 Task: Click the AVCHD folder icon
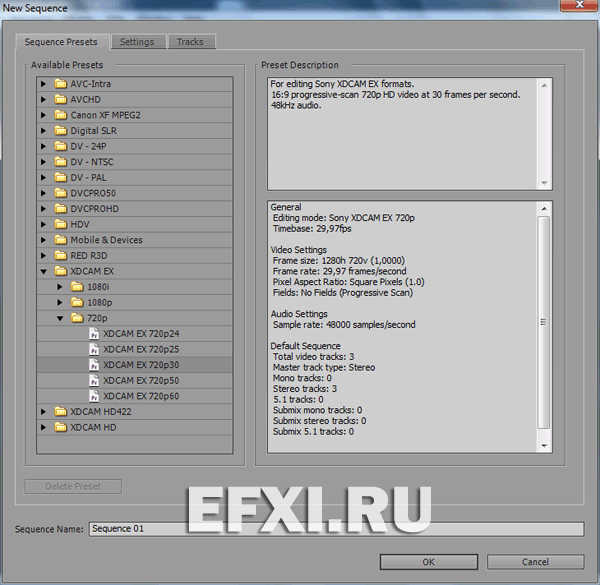(60, 99)
